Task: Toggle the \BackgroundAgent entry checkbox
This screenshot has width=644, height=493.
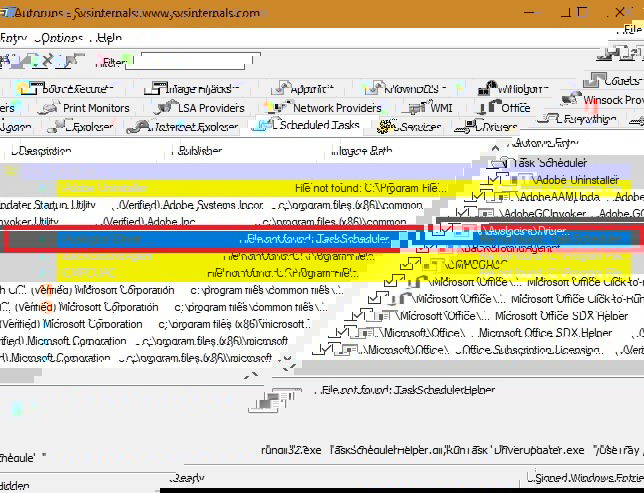Action: (424, 248)
